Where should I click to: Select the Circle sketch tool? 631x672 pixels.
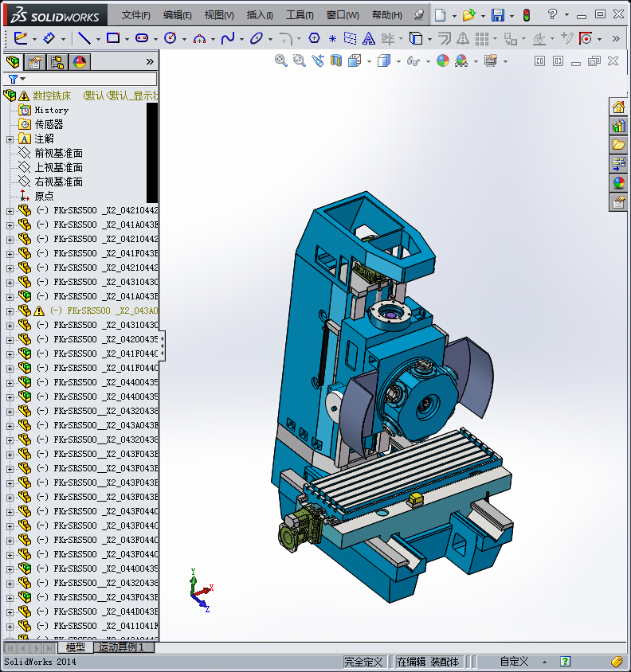170,38
